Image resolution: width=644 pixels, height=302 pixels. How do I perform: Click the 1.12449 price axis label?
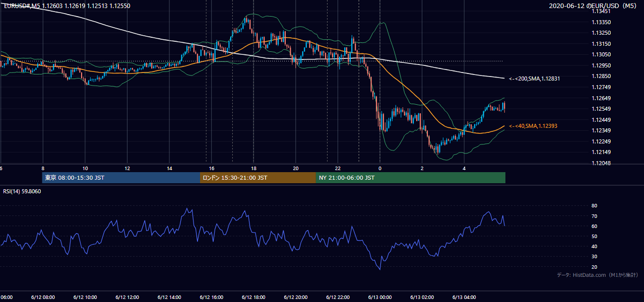[601, 120]
